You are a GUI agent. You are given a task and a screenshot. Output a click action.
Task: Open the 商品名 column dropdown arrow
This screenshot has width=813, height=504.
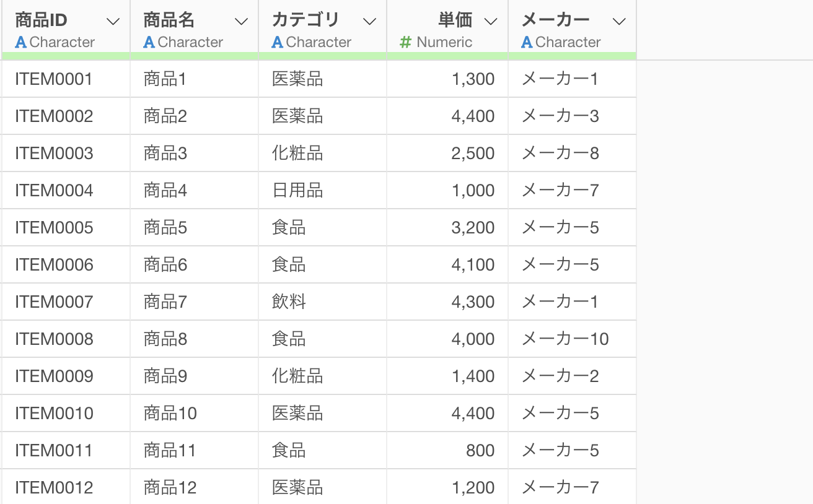pyautogui.click(x=242, y=22)
